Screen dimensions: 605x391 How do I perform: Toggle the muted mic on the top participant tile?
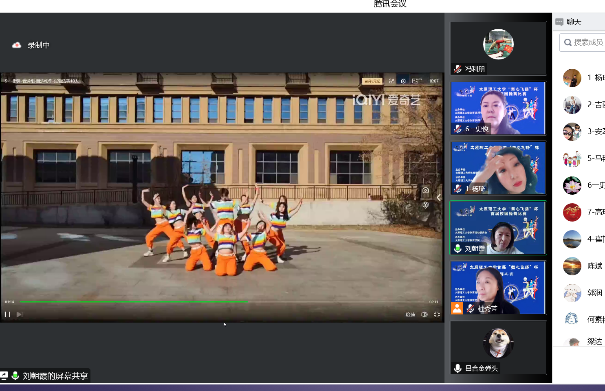(458, 69)
